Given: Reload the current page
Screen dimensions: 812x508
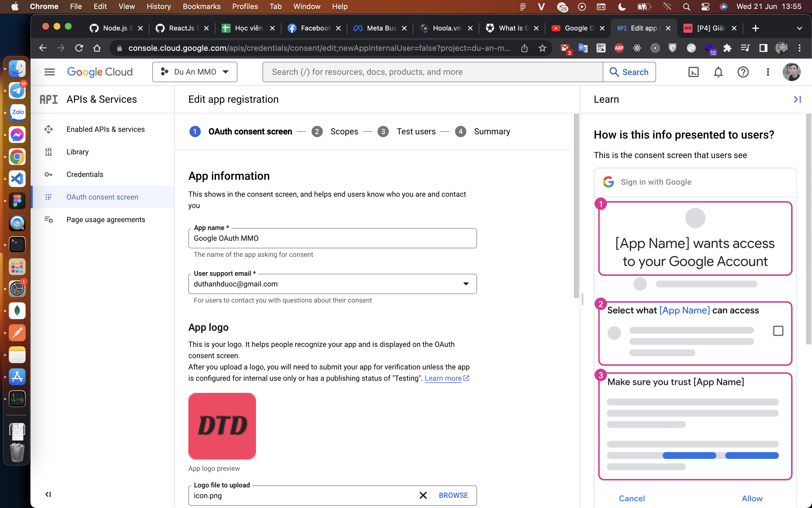Looking at the screenshot, I should 79,48.
